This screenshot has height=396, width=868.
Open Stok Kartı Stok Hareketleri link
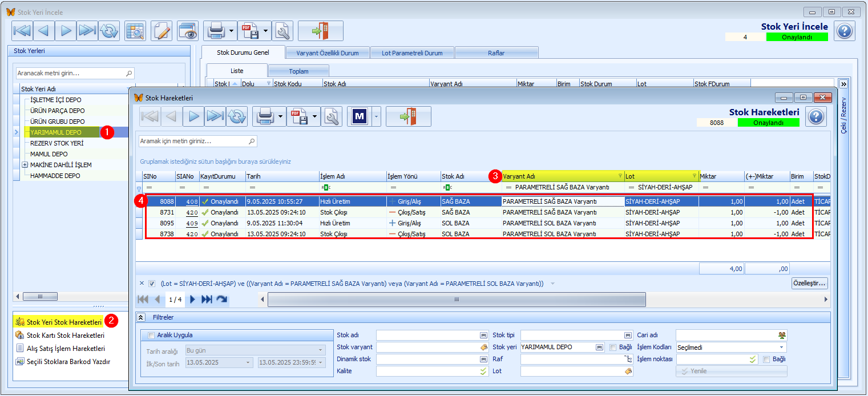pos(66,336)
